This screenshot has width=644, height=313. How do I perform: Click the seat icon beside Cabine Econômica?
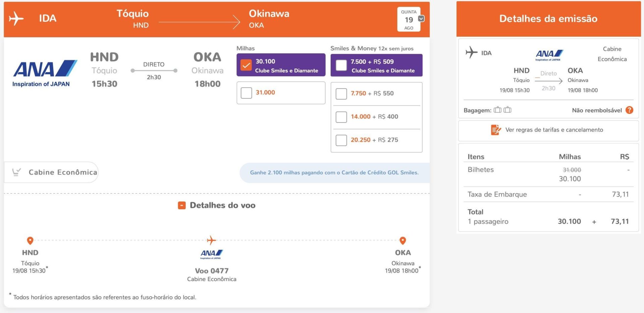coord(16,172)
